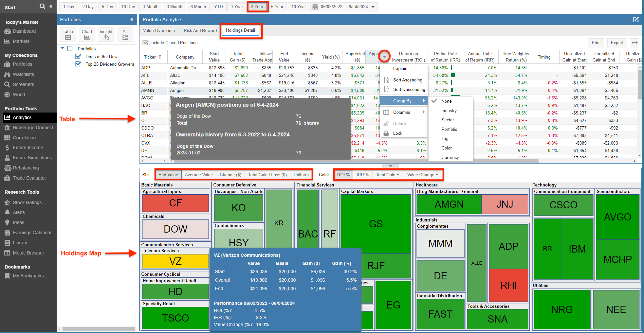644x333 pixels.
Task: Collapse the Portfolios tree node
Action: coord(62,48)
